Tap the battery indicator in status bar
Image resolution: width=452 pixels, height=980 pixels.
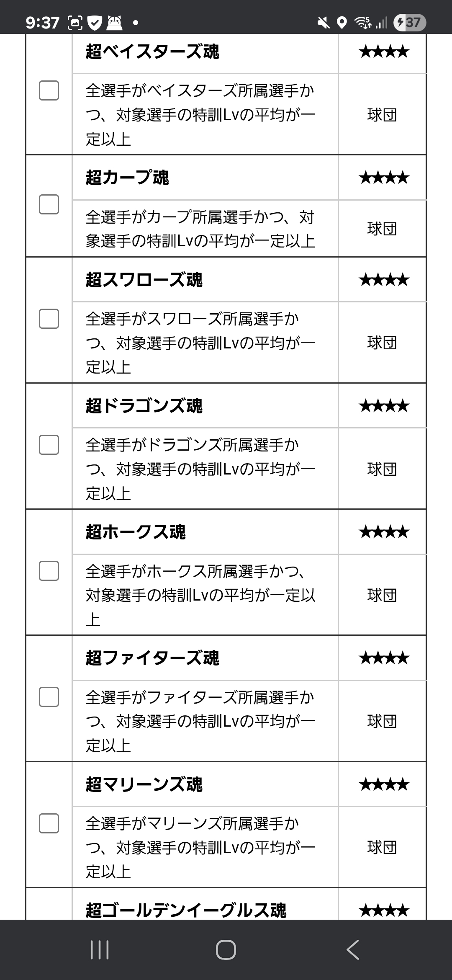(x=410, y=22)
